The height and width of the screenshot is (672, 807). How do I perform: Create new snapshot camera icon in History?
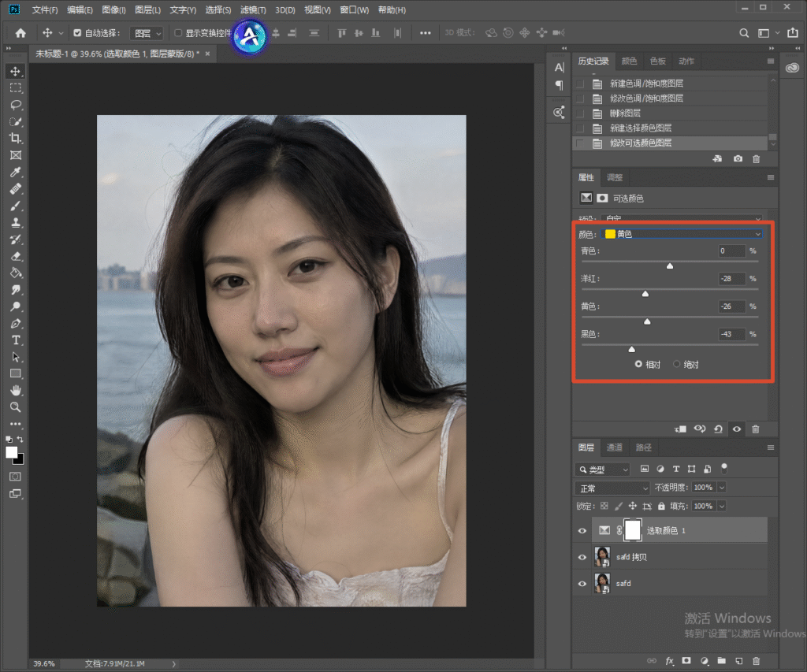click(x=738, y=159)
